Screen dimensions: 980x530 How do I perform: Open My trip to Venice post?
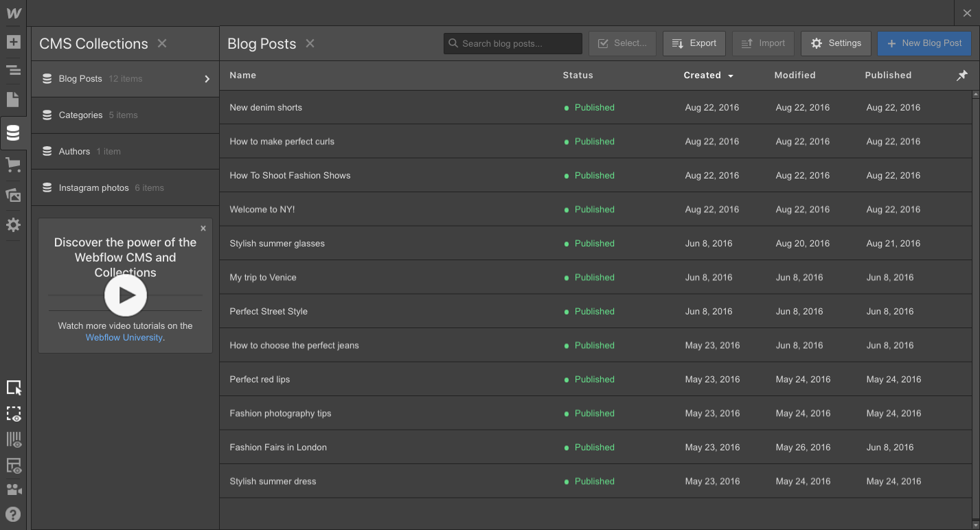(595, 277)
